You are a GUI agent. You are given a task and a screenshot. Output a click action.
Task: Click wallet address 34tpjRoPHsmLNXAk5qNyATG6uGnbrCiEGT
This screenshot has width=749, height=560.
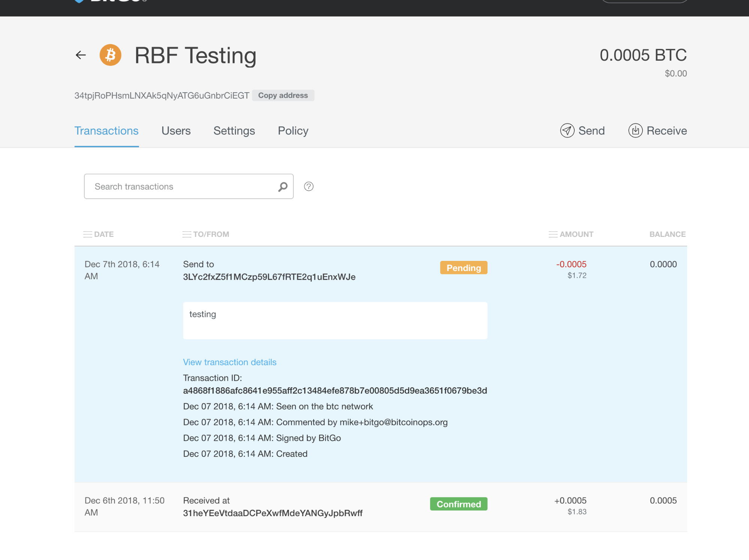point(162,96)
